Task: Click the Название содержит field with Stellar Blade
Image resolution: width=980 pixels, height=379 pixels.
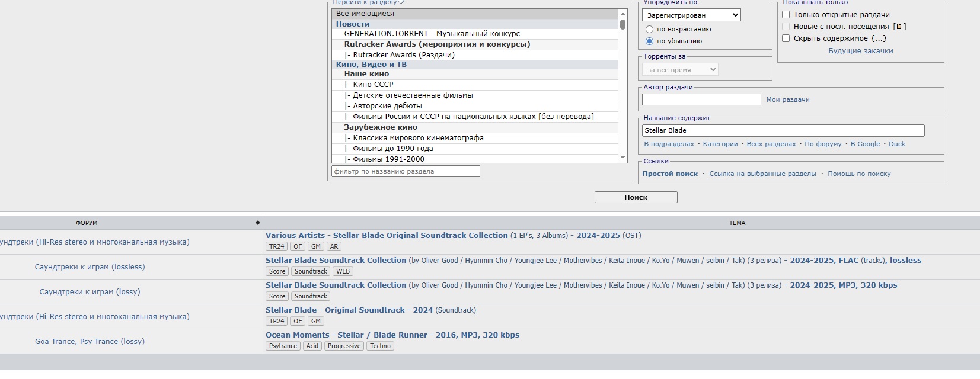Action: coord(783,130)
